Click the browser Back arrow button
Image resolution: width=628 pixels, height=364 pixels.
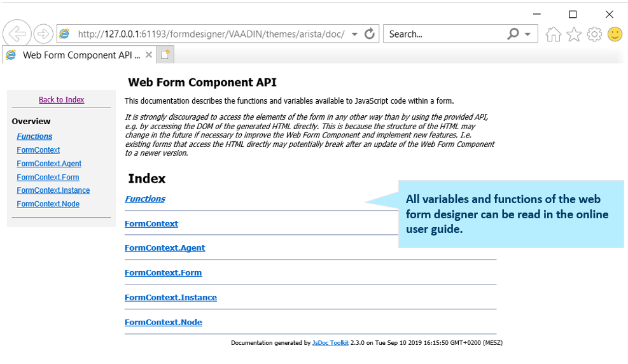pyautogui.click(x=17, y=34)
